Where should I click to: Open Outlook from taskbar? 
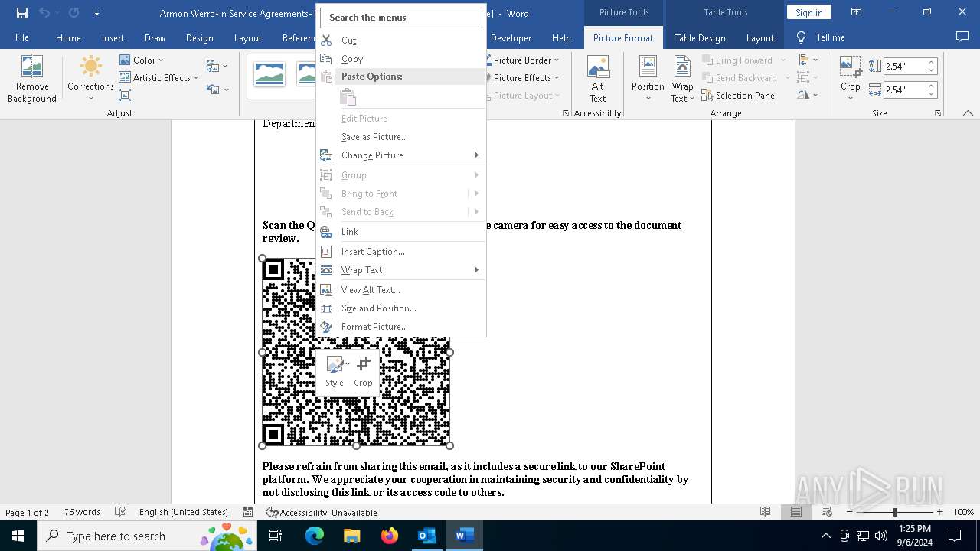(426, 536)
